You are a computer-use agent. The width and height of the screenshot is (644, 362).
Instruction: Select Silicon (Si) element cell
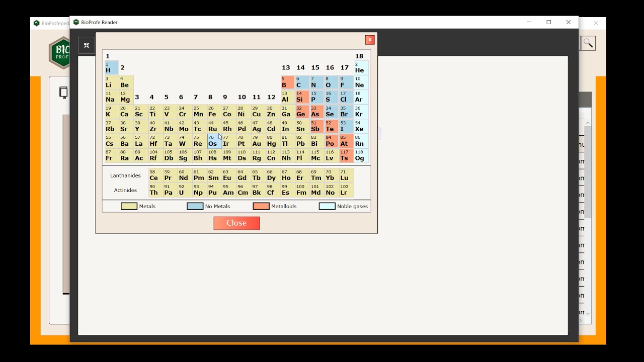[302, 97]
